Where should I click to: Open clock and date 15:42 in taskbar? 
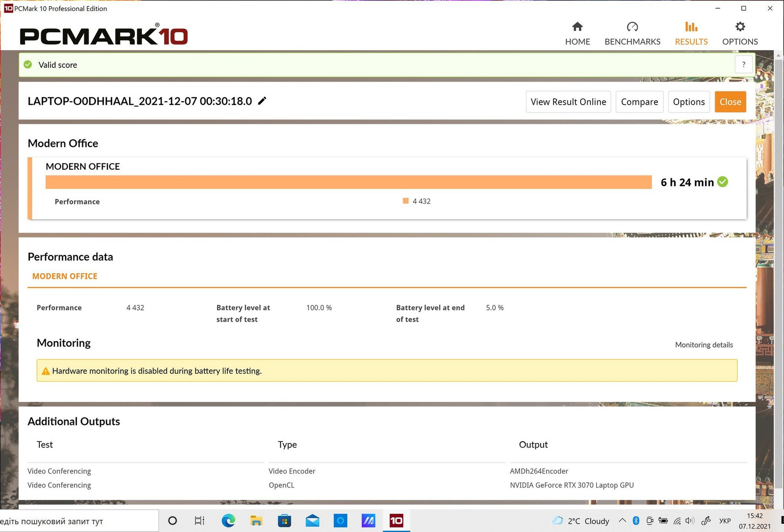[755, 521]
